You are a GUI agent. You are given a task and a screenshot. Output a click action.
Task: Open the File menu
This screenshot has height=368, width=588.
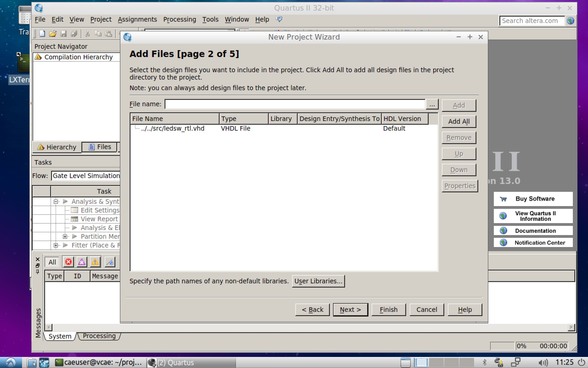40,19
